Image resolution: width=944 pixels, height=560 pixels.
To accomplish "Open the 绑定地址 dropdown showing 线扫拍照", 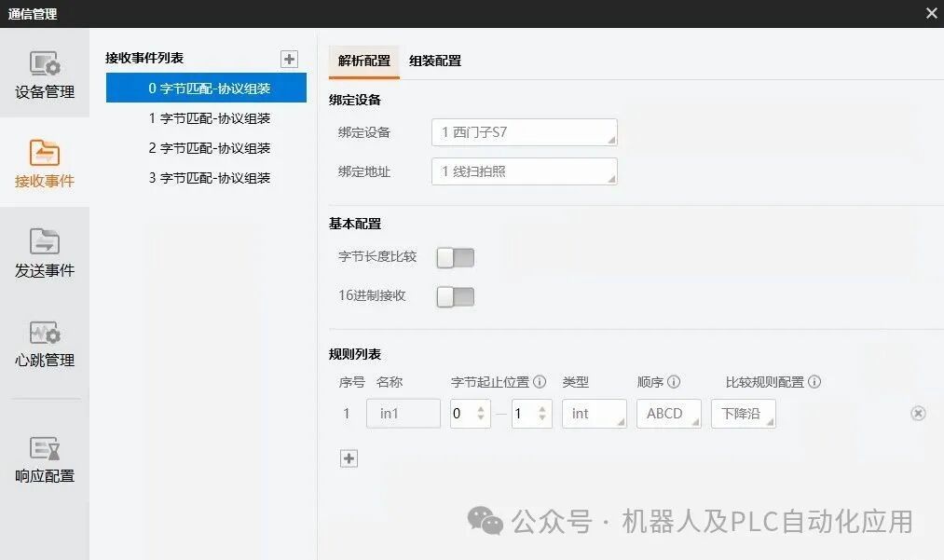I will coord(525,171).
